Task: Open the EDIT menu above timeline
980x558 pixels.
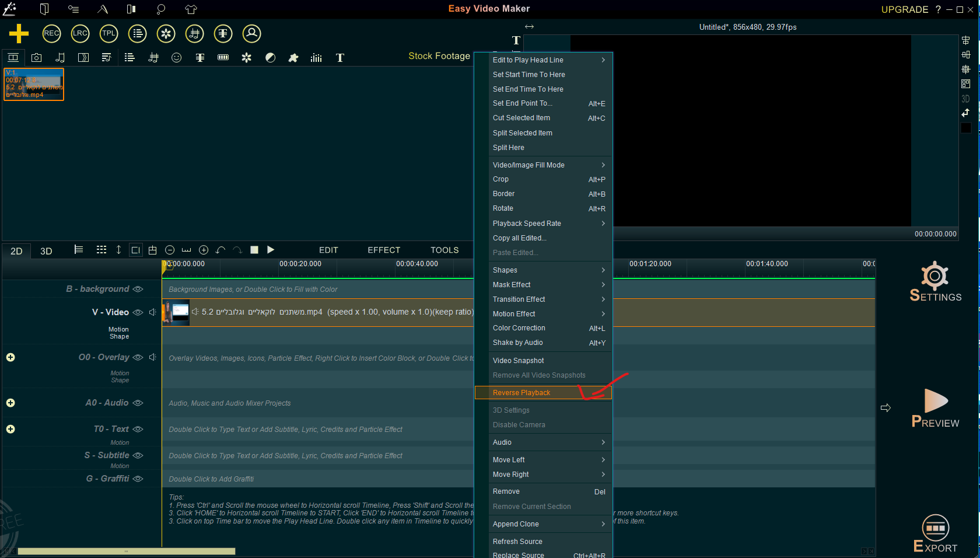Action: pos(328,250)
